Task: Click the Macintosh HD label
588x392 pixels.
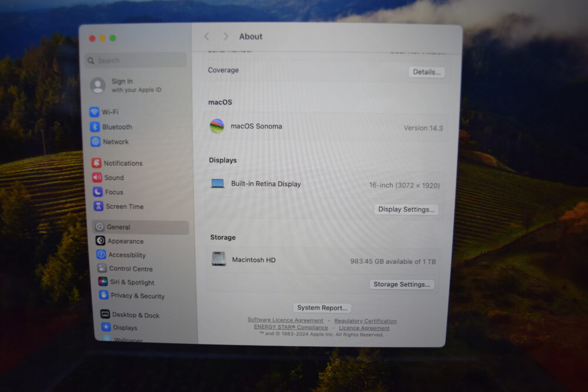Action: [253, 260]
